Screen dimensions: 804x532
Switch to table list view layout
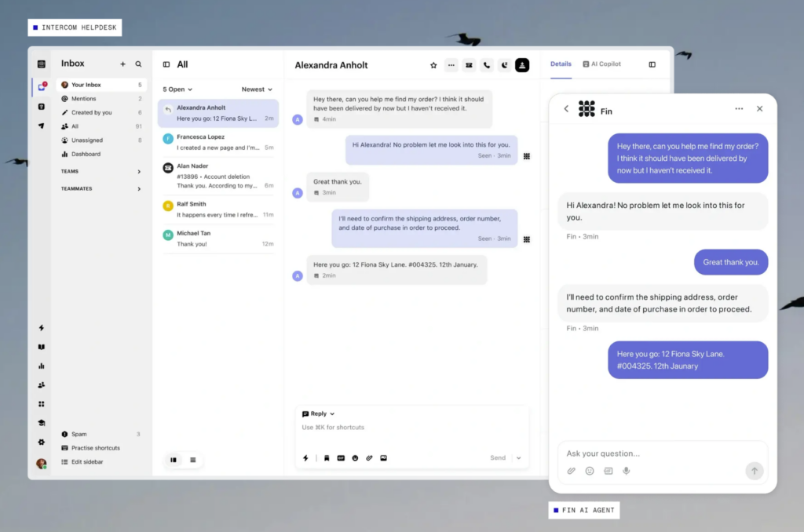point(193,461)
